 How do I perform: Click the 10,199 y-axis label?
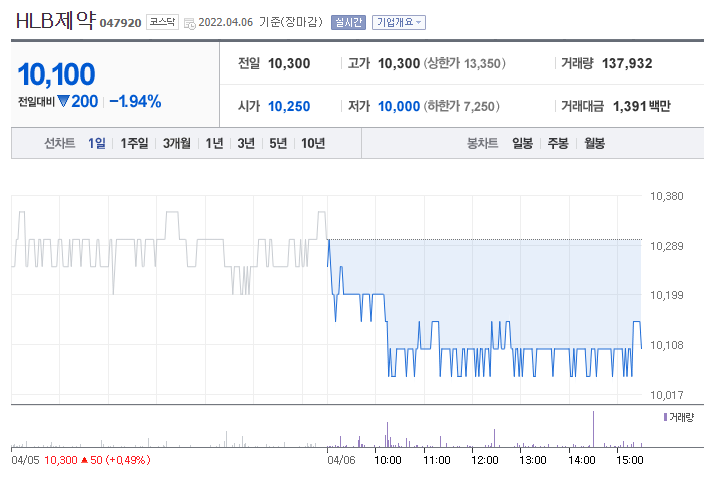tap(667, 295)
